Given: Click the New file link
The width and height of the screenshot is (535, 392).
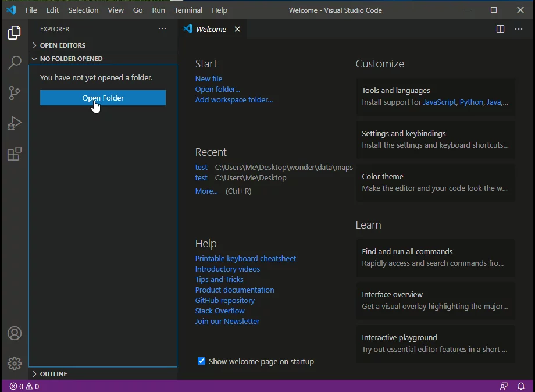Looking at the screenshot, I should coord(208,79).
